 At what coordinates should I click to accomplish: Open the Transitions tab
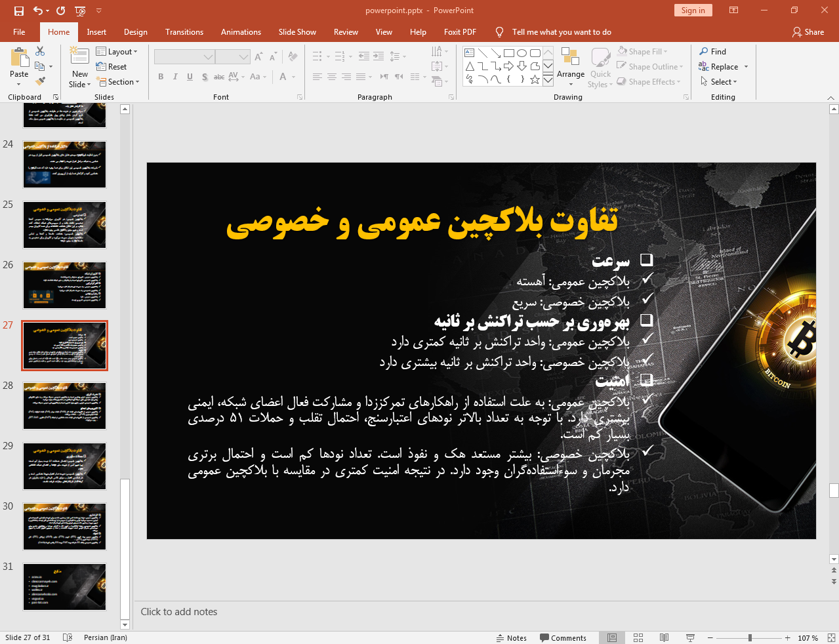click(184, 32)
